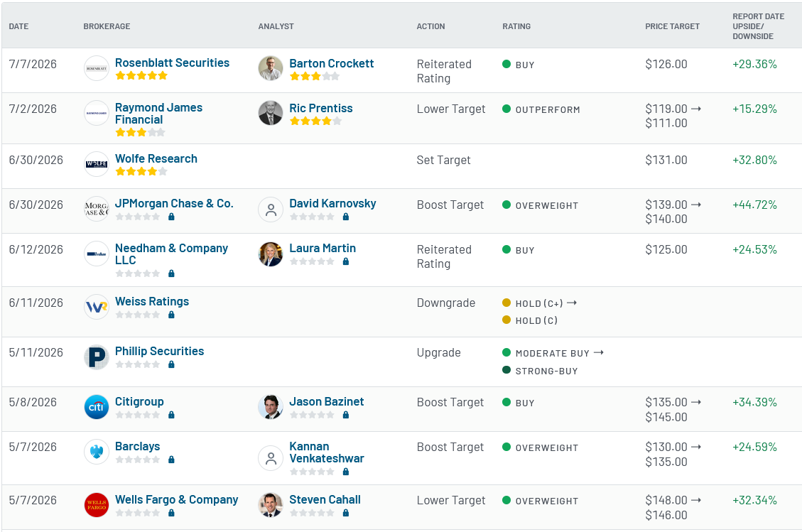Viewport: 802px width, 532px height.
Task: Open analyst Barton Crockett's profile link
Action: [332, 63]
